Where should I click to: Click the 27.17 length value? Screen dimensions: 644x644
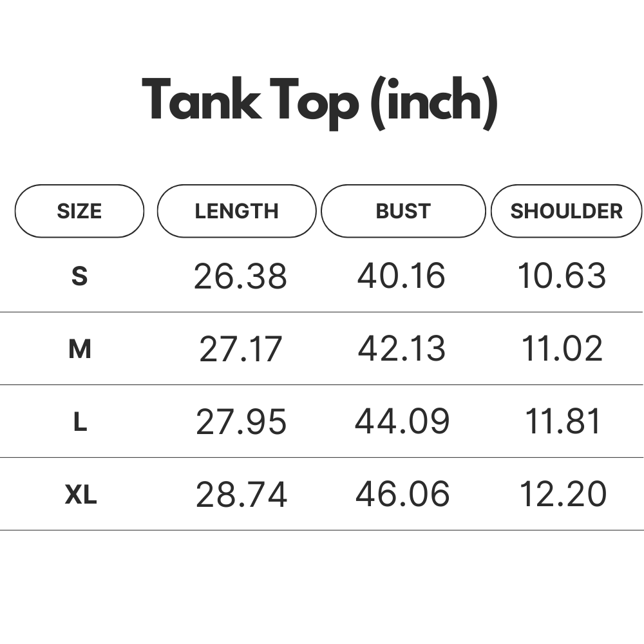click(241, 349)
